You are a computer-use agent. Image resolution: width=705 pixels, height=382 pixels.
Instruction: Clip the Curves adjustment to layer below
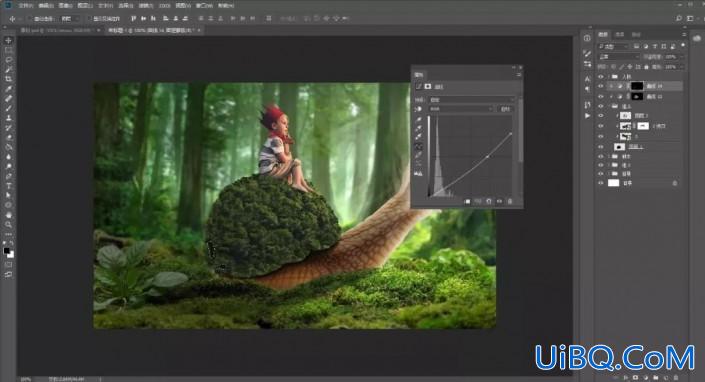coord(467,201)
